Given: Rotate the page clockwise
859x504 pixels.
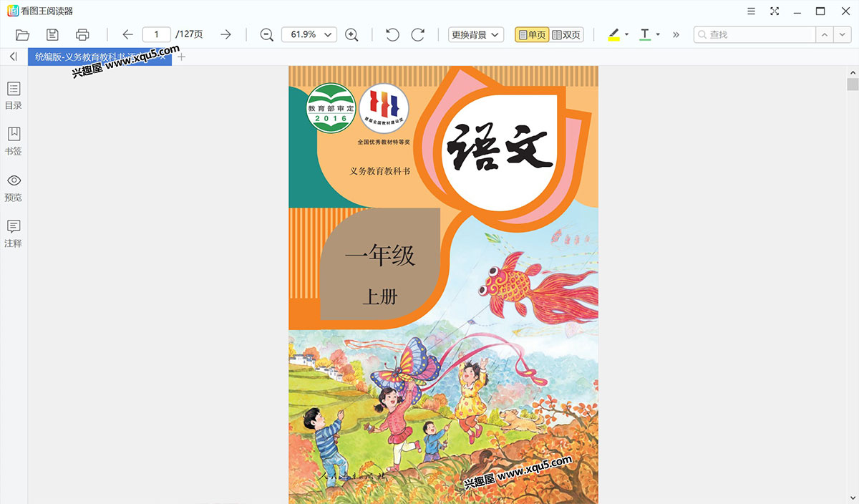Looking at the screenshot, I should click(418, 34).
